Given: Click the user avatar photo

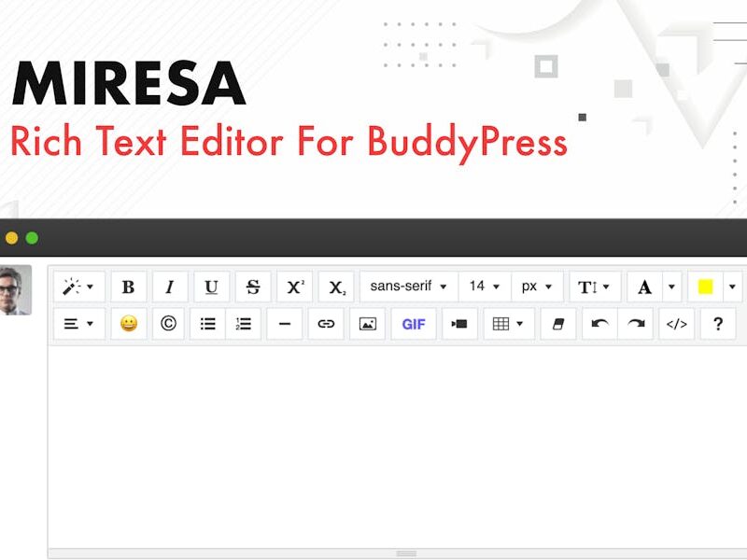Looking at the screenshot, I should (x=15, y=289).
